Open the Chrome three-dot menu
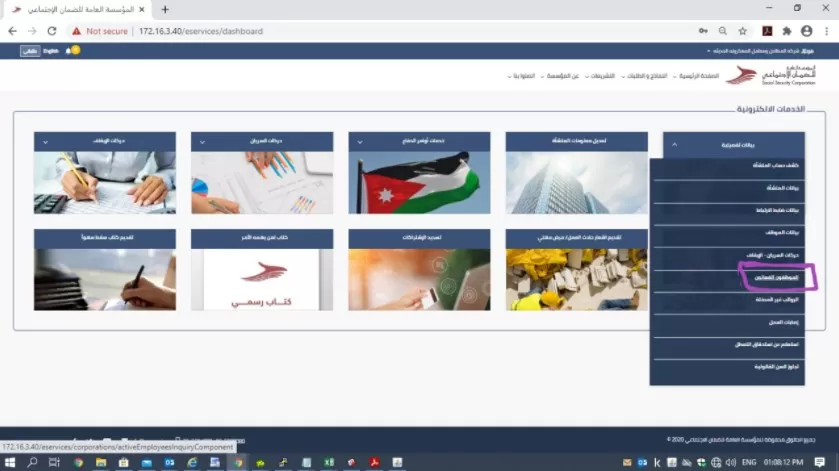The width and height of the screenshot is (839, 471). tap(827, 31)
